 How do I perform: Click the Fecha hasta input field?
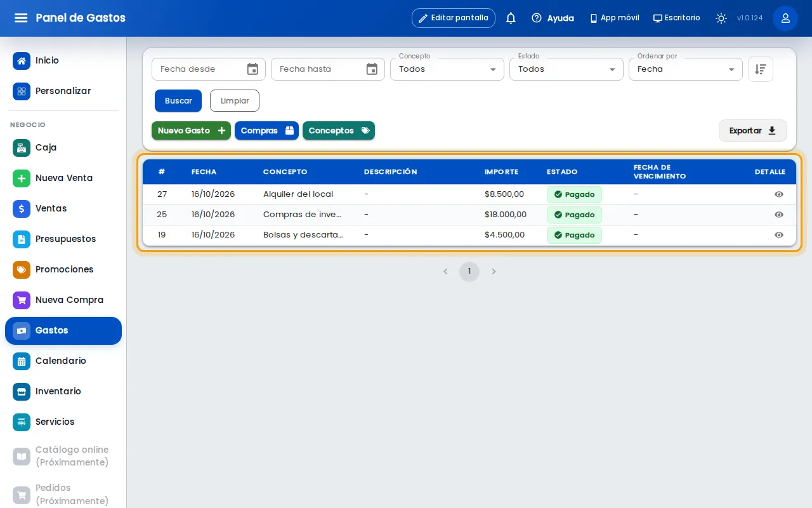328,69
